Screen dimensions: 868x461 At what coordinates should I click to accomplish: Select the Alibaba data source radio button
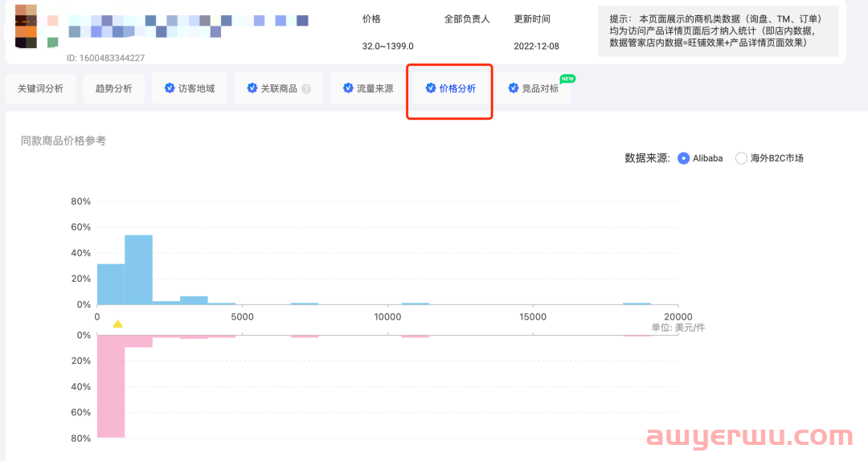point(683,158)
